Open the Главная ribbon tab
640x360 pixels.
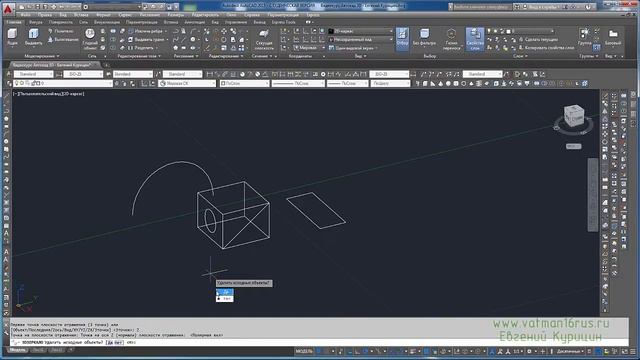14,22
